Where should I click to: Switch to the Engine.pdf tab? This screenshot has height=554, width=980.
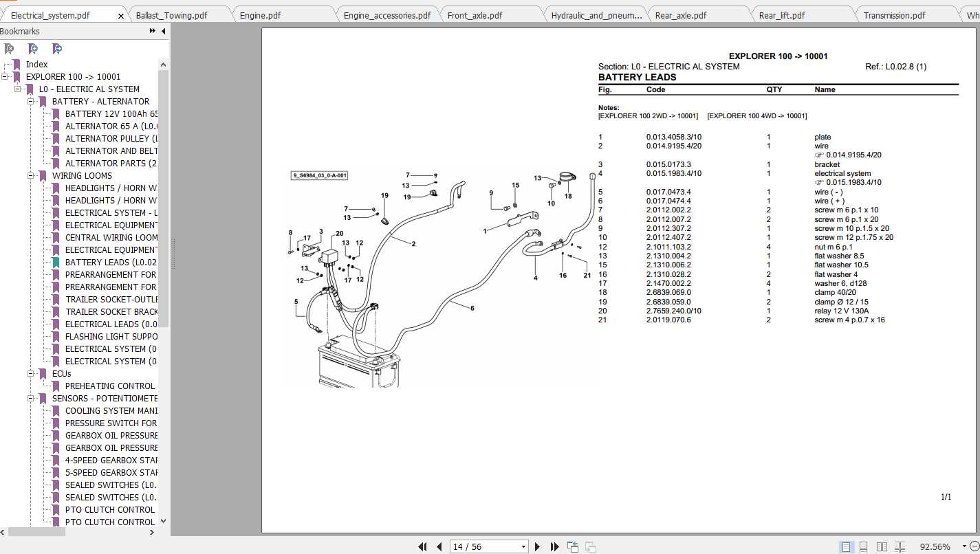click(260, 15)
